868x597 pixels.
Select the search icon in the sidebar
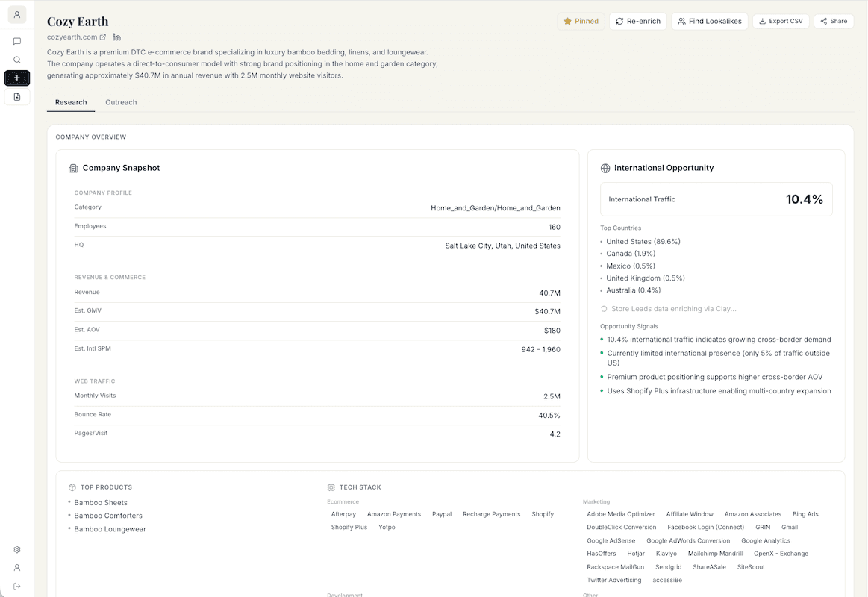point(16,60)
